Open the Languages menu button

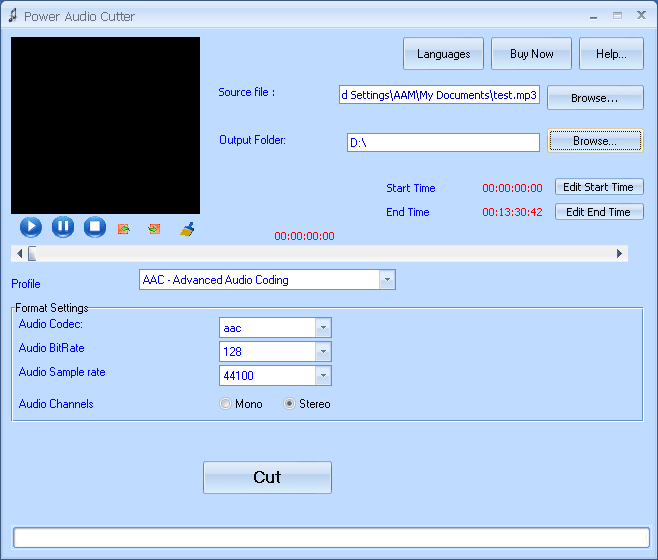(443, 54)
